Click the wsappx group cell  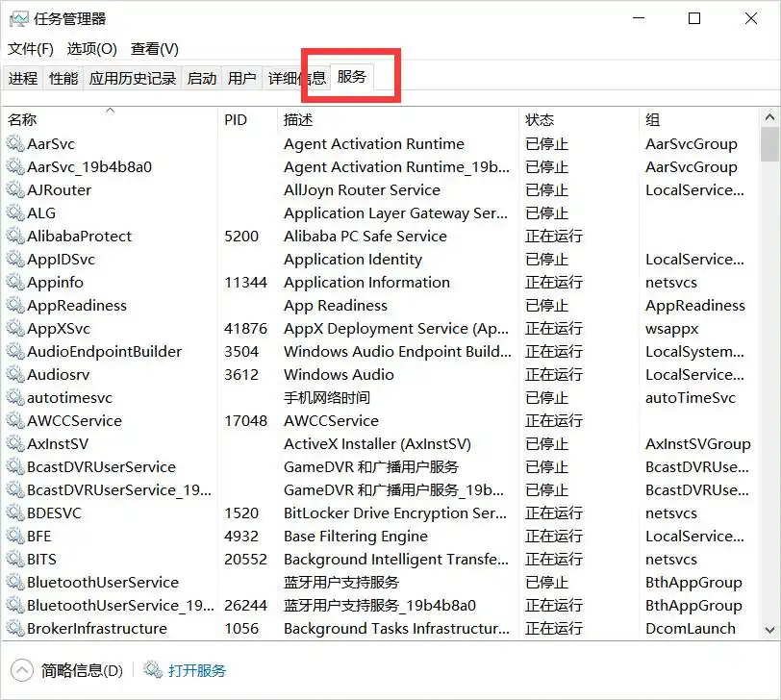click(x=672, y=329)
